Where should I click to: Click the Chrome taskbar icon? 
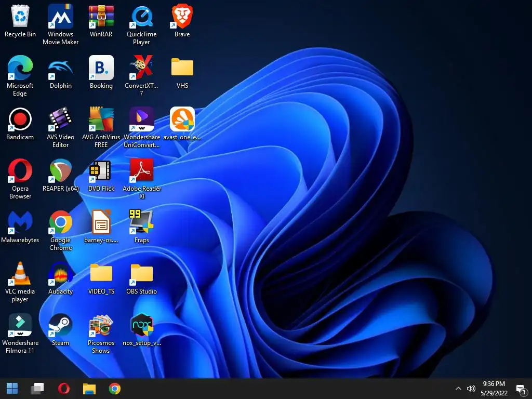115,389
